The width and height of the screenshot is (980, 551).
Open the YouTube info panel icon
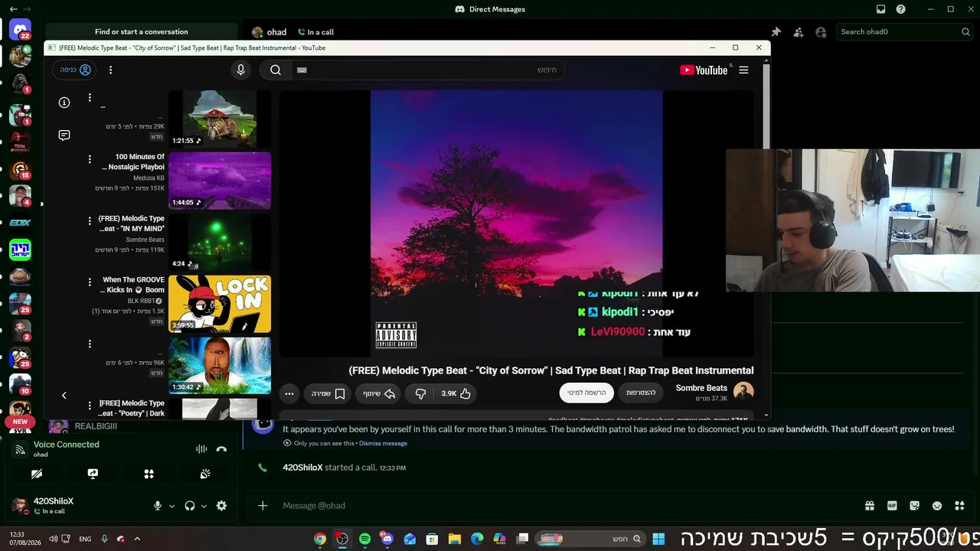tap(64, 103)
